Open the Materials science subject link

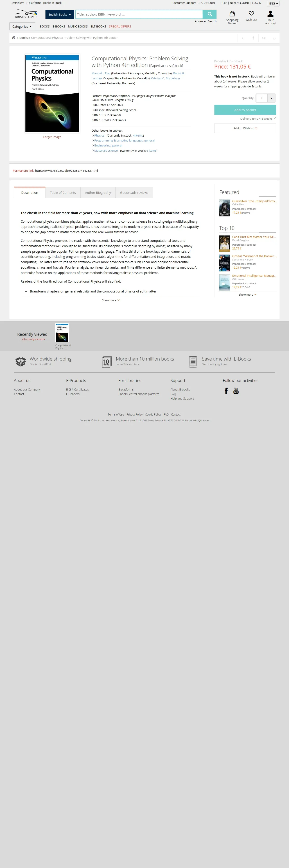point(106,151)
